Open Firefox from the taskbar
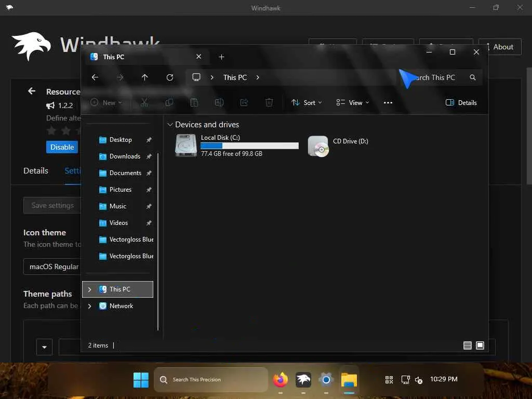Image resolution: width=532 pixels, height=399 pixels. pos(281,380)
